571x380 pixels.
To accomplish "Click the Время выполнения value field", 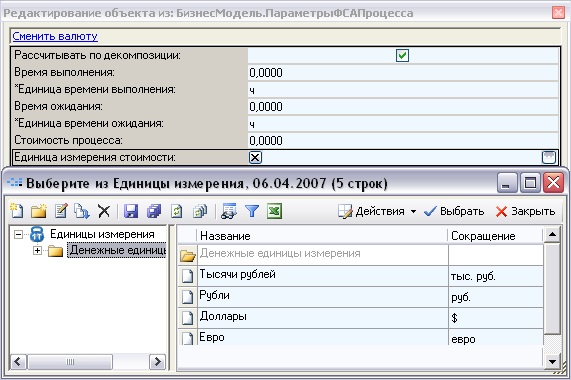I will (403, 72).
